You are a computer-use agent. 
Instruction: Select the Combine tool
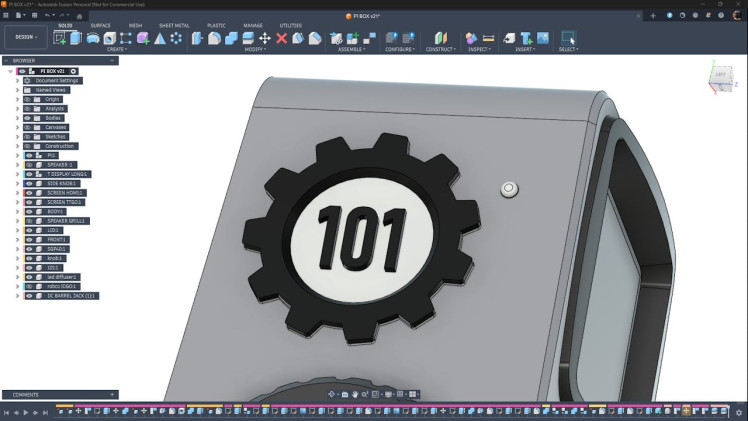coord(231,38)
